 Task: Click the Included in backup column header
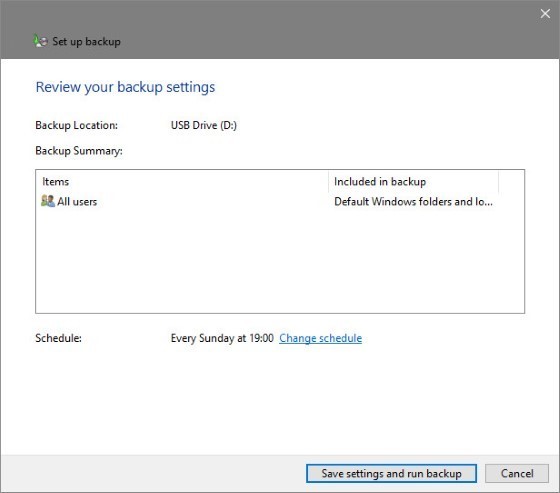380,181
